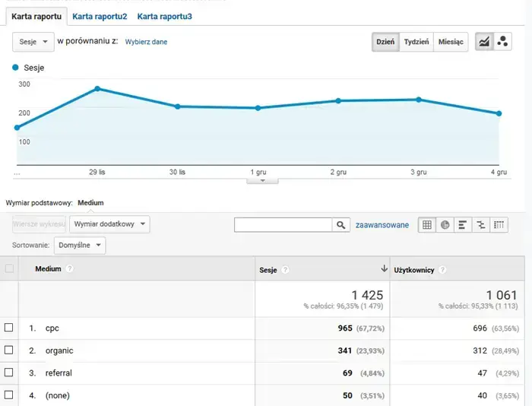This screenshot has width=532, height=406.
Task: Select the pivot table view icon
Action: (x=499, y=224)
